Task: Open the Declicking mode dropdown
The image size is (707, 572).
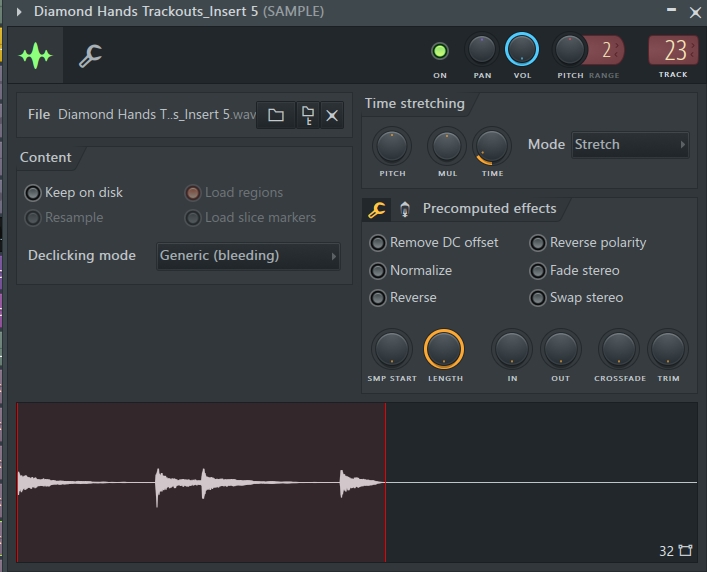Action: click(248, 256)
